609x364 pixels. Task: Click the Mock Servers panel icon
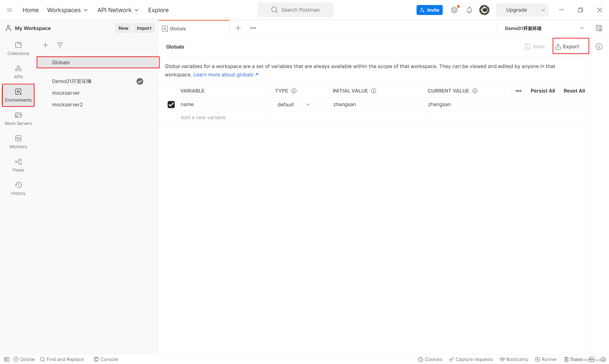[18, 118]
